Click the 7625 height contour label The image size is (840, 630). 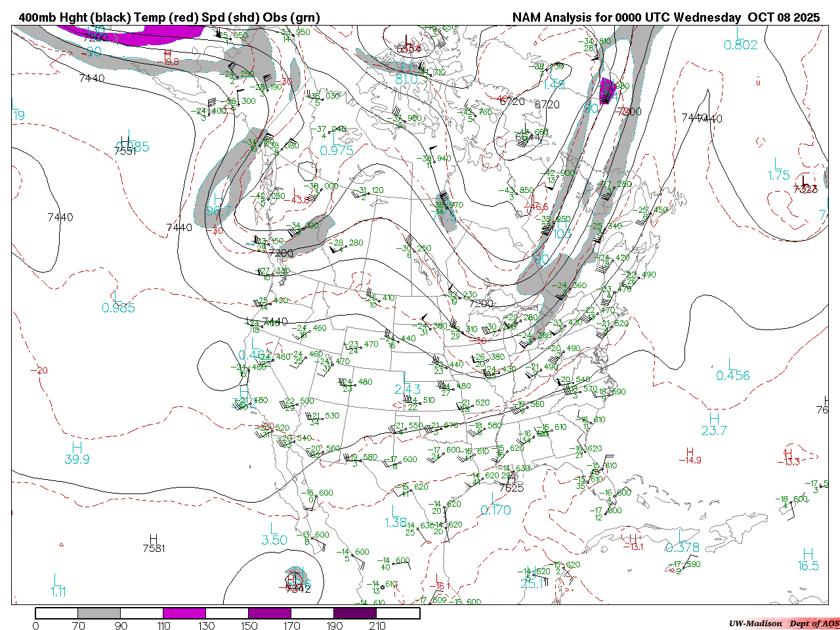pos(511,488)
